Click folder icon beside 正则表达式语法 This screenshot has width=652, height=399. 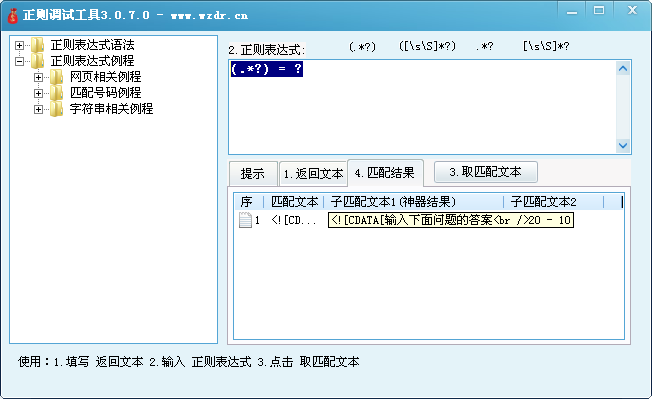(x=37, y=45)
